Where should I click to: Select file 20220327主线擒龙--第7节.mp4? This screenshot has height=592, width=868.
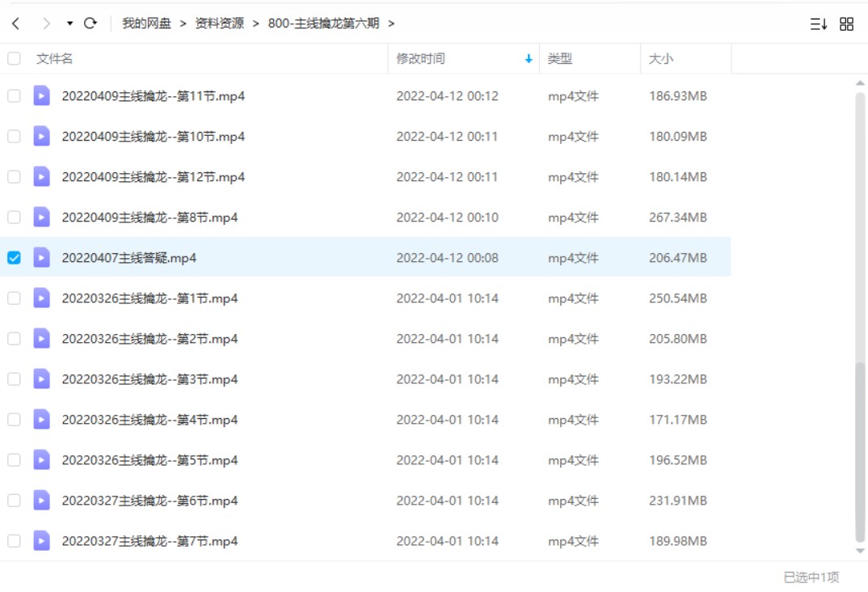[150, 540]
